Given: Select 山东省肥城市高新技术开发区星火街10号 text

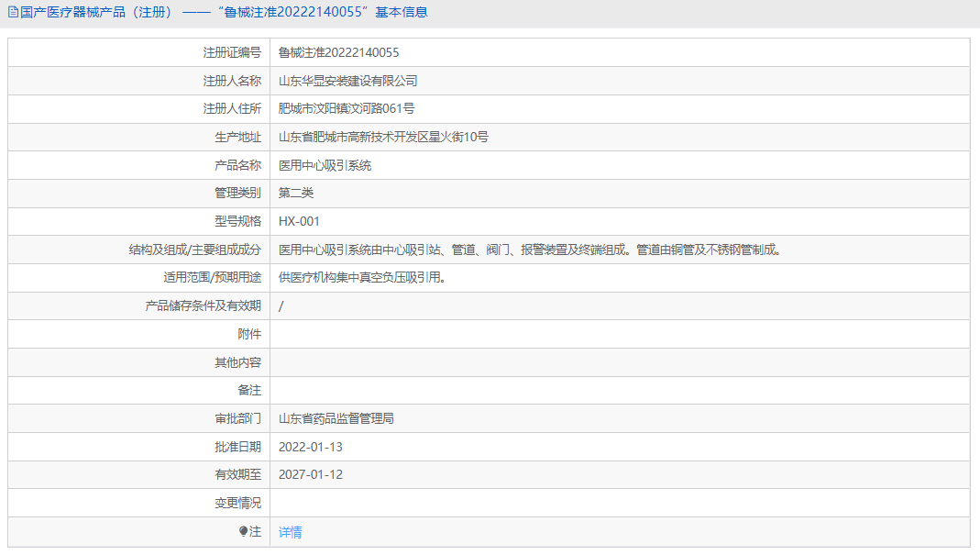Looking at the screenshot, I should tap(383, 137).
